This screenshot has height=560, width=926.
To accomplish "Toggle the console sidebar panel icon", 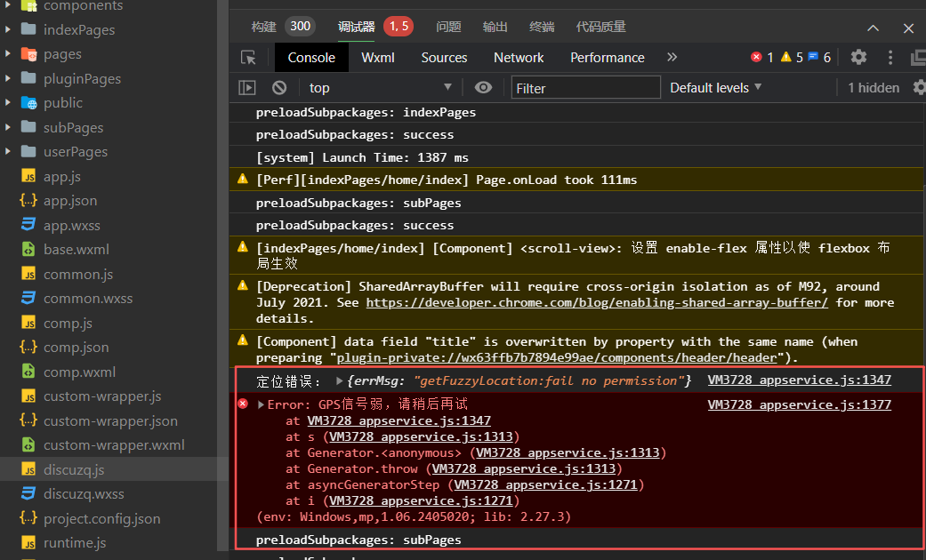I will [247, 88].
